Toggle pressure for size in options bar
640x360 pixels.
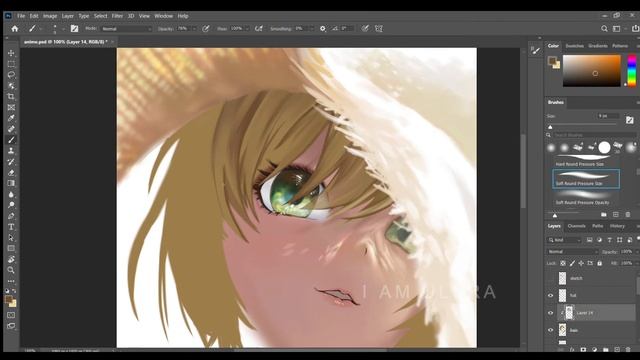(x=365, y=29)
